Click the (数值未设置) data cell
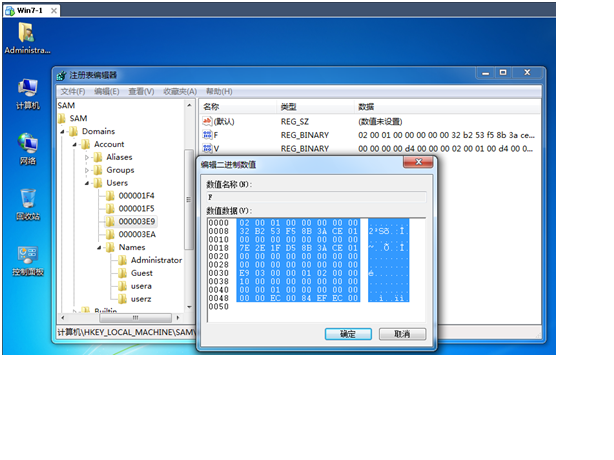This screenshot has width=614, height=460. click(380, 122)
